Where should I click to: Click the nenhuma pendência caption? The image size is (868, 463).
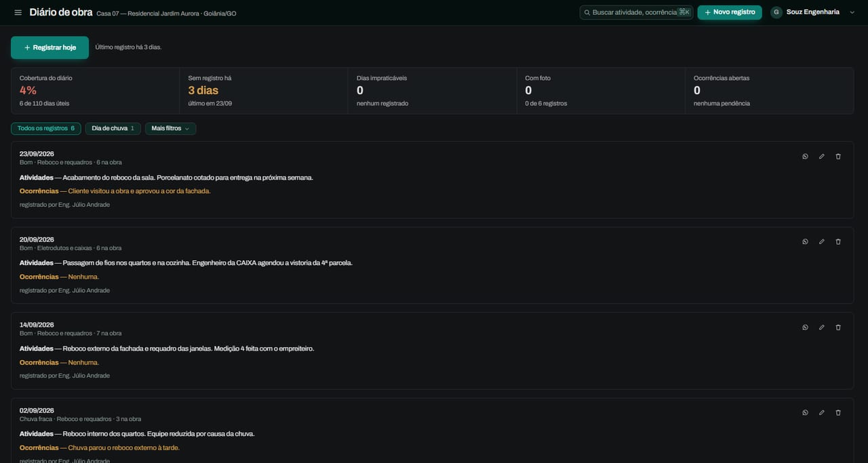click(722, 104)
